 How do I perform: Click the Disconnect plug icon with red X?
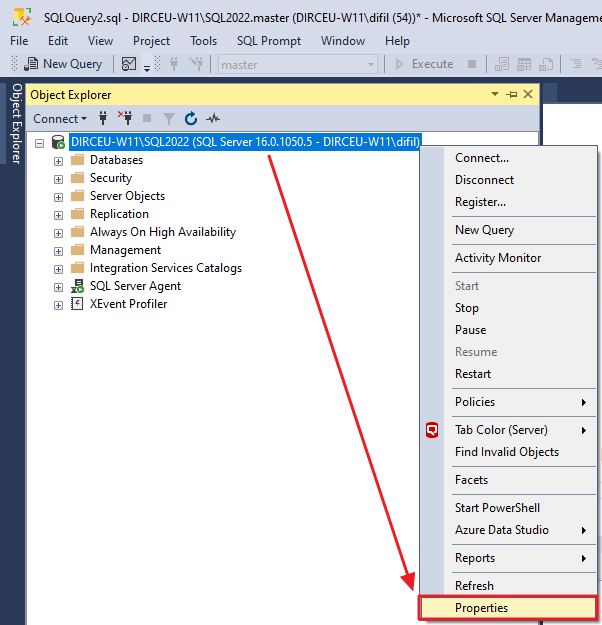click(125, 118)
